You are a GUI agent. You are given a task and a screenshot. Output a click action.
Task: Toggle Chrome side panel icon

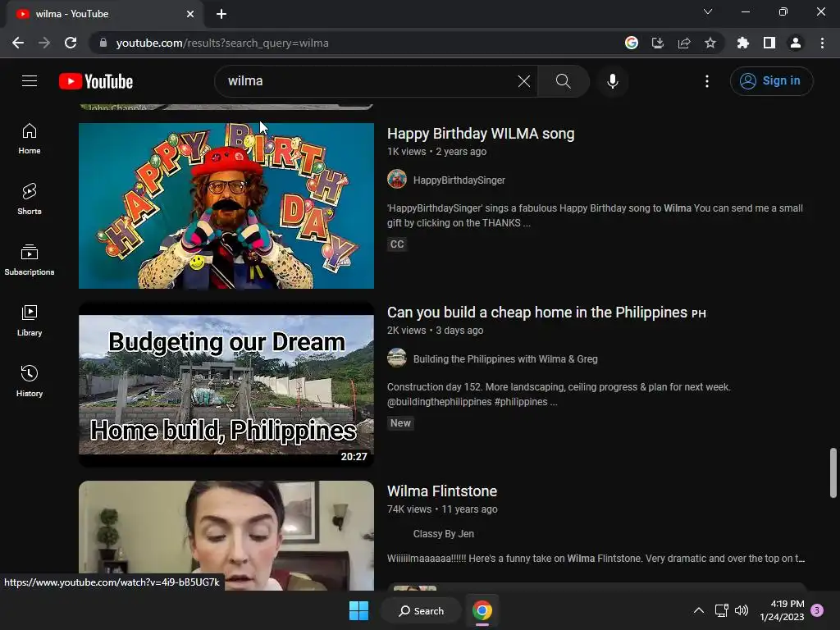[x=769, y=43]
